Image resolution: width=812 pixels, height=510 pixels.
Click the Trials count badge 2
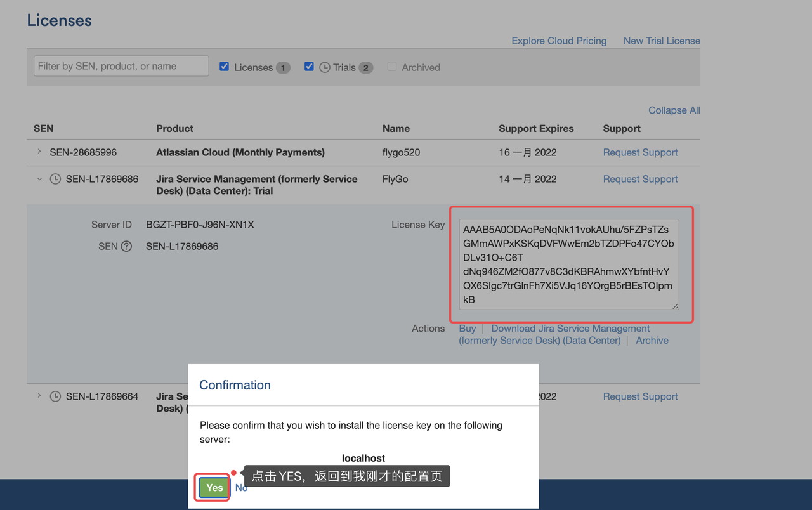pyautogui.click(x=366, y=67)
